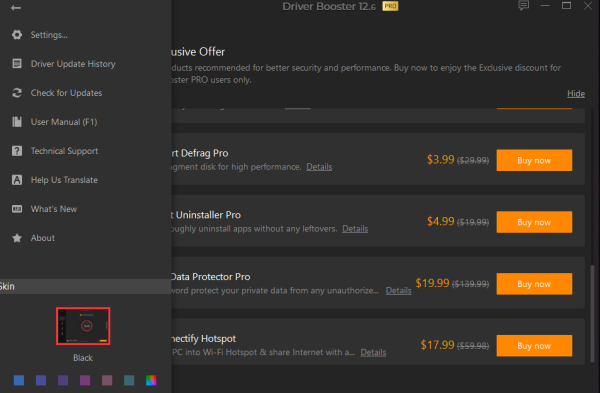Pick the indigo skin color swatch

[x=41, y=380]
